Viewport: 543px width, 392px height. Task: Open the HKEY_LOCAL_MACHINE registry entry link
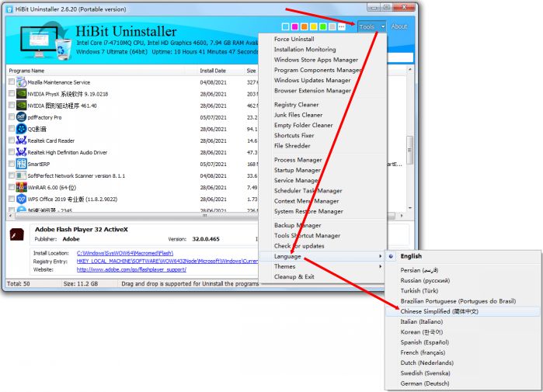click(x=167, y=262)
